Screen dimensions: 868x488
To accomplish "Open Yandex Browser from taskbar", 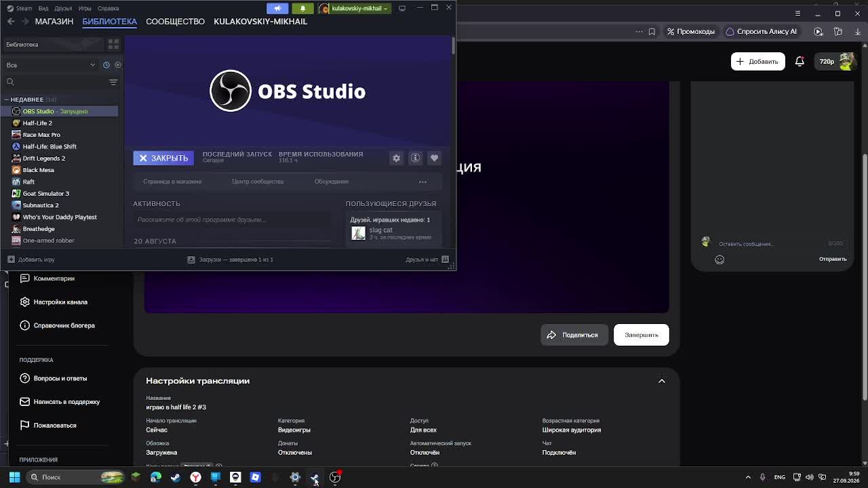I will pos(195,477).
